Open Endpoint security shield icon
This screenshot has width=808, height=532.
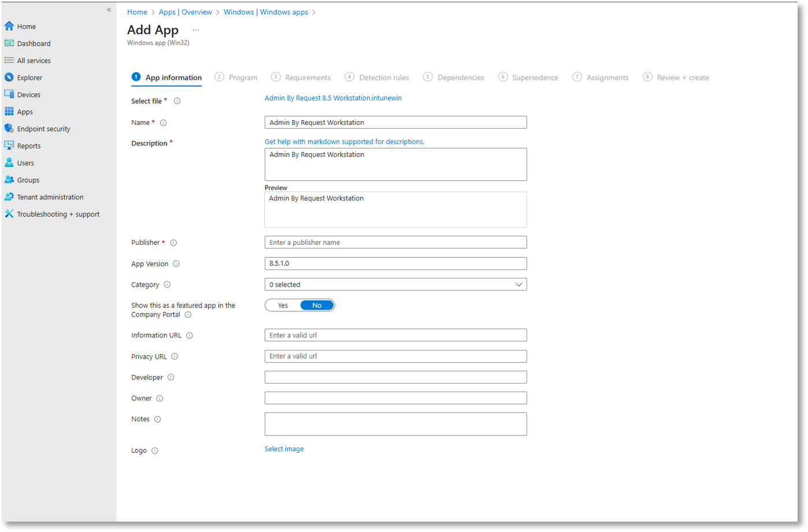[x=9, y=128]
